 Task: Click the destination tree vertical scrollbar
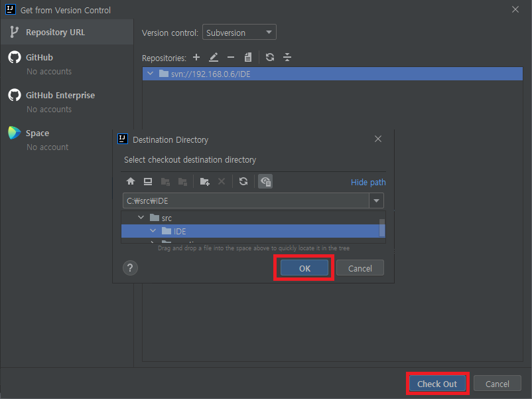[x=382, y=227]
